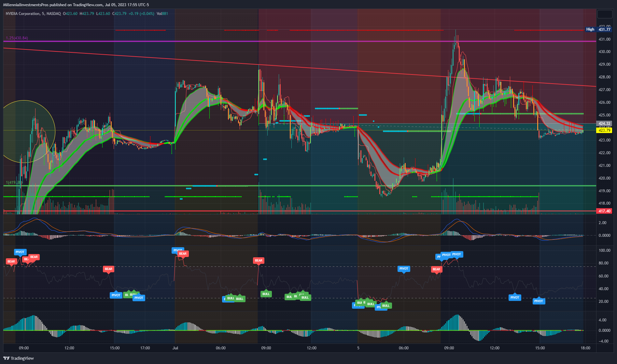617x364 pixels.
Task: Click the TradingView logo in the footer
Action: [x=19, y=358]
